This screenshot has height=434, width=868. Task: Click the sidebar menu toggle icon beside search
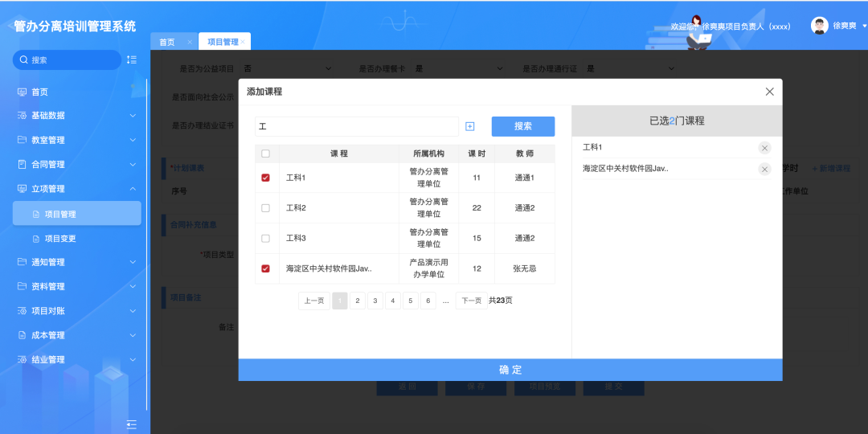132,59
